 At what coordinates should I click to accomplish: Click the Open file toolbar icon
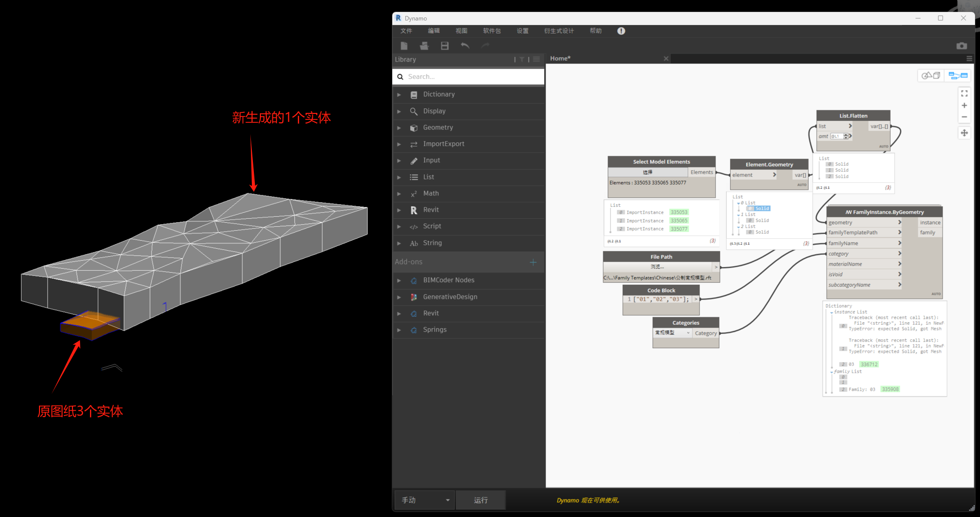[x=424, y=46]
